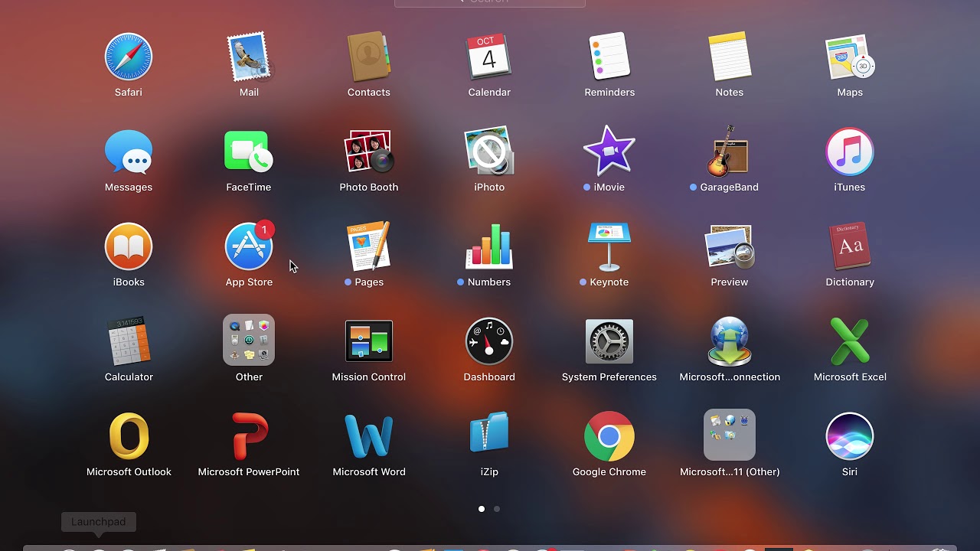The width and height of the screenshot is (980, 551).
Task: Open the Calendar app
Action: (489, 57)
